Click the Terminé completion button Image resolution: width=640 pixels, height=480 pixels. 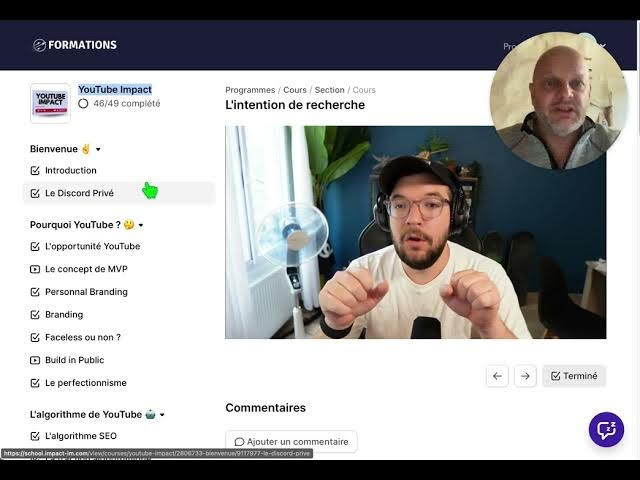tap(574, 376)
